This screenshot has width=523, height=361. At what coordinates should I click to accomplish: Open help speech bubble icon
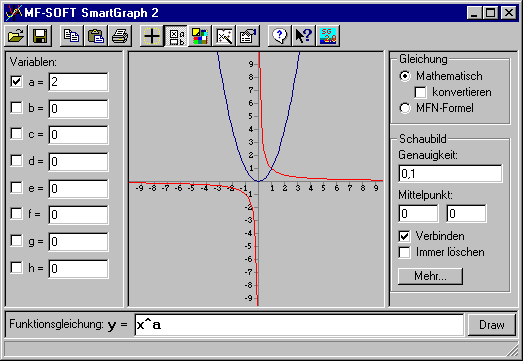pyautogui.click(x=280, y=36)
